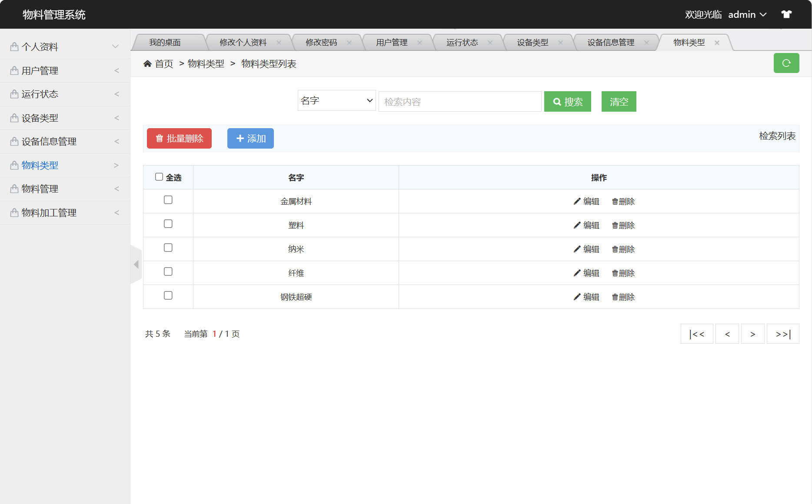Viewport: 812px width, 504px height.
Task: Switch to the 设备信息管理 tab
Action: [x=610, y=42]
